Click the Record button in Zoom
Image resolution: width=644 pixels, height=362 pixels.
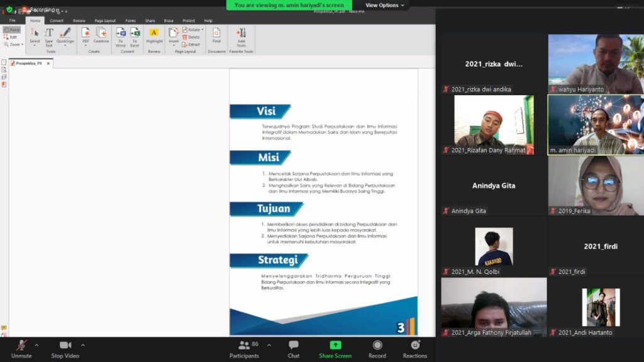pyautogui.click(x=377, y=349)
